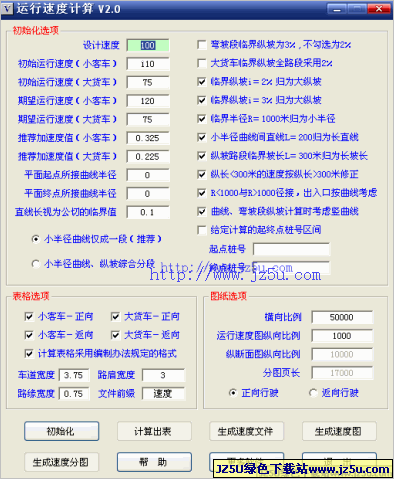Click the 分图页长 field showing 17000
The width and height of the screenshot is (394, 479).
342,373
